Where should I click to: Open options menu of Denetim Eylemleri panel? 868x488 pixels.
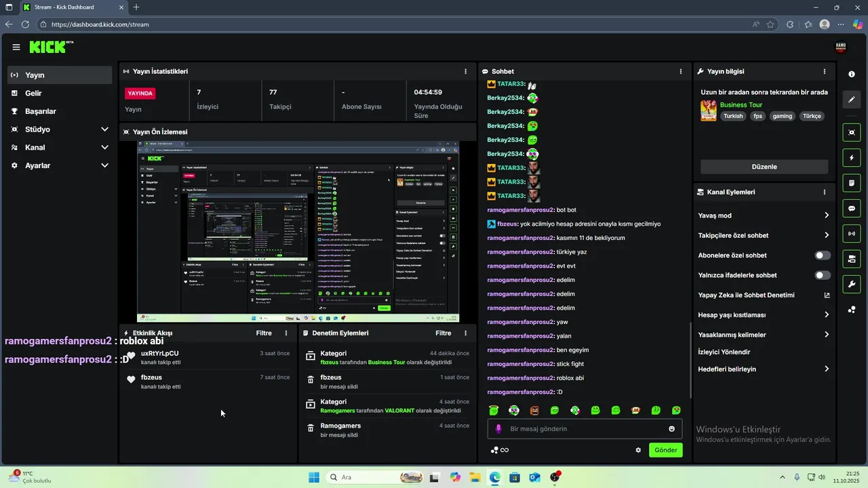(x=465, y=333)
